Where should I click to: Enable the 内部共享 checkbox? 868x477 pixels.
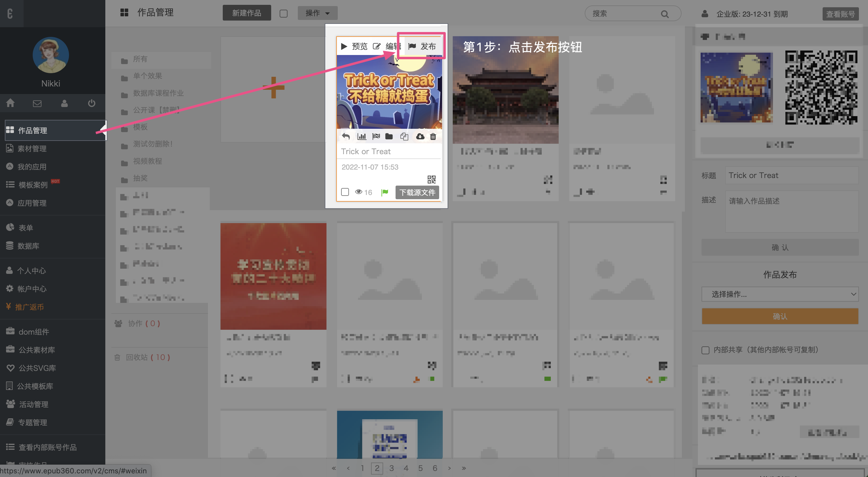click(705, 350)
